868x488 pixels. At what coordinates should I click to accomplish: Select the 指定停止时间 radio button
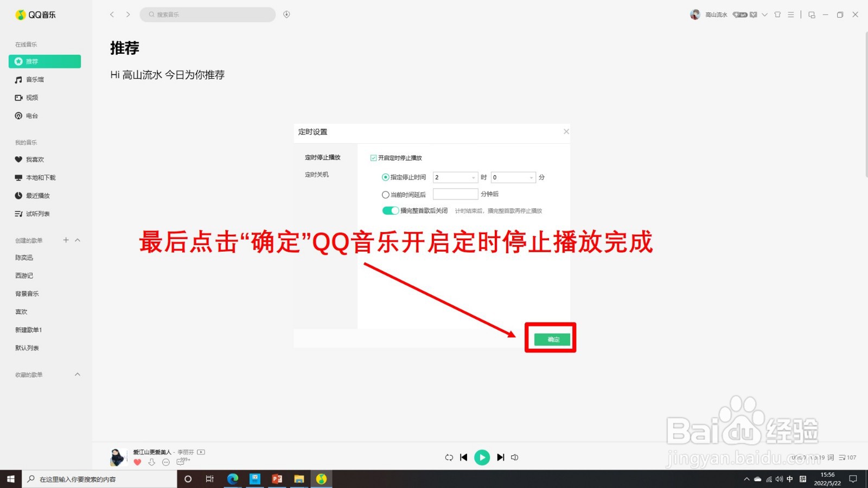(x=385, y=177)
